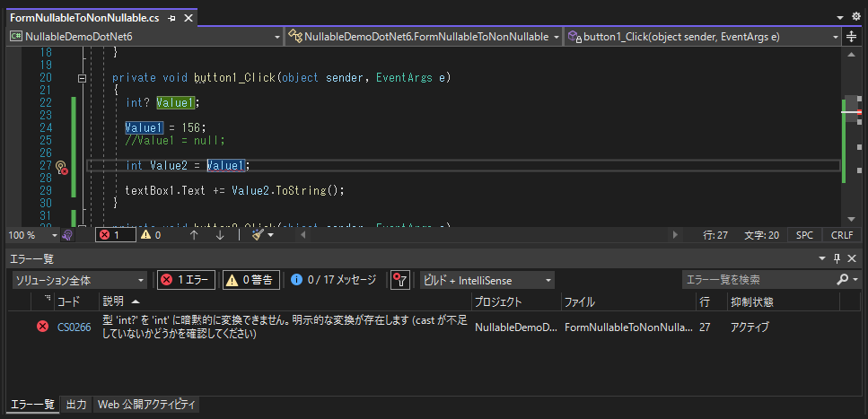Click the editor split window icon
Viewport: 868px width, 419px height.
pyautogui.click(x=852, y=37)
